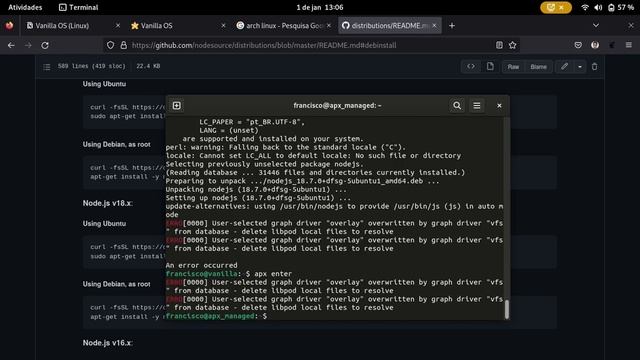This screenshot has width=640, height=360.
Task: Edit this file pencil icon
Action: point(564,67)
